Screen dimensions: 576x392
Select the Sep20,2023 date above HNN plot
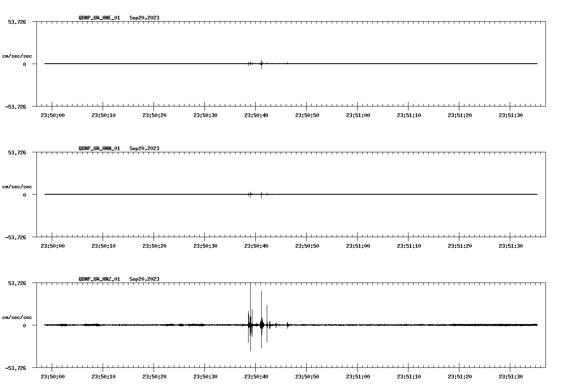point(144,148)
